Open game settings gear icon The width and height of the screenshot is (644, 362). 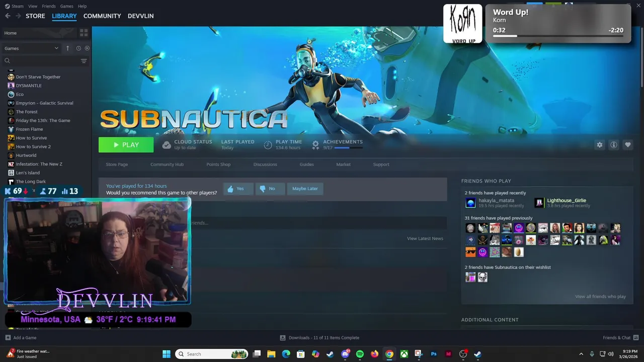(x=599, y=145)
